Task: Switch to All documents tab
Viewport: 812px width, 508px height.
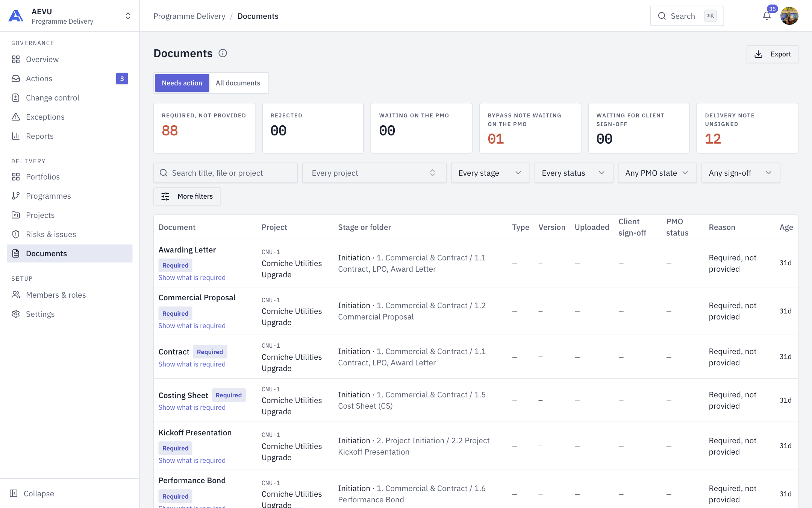Action: (x=238, y=83)
